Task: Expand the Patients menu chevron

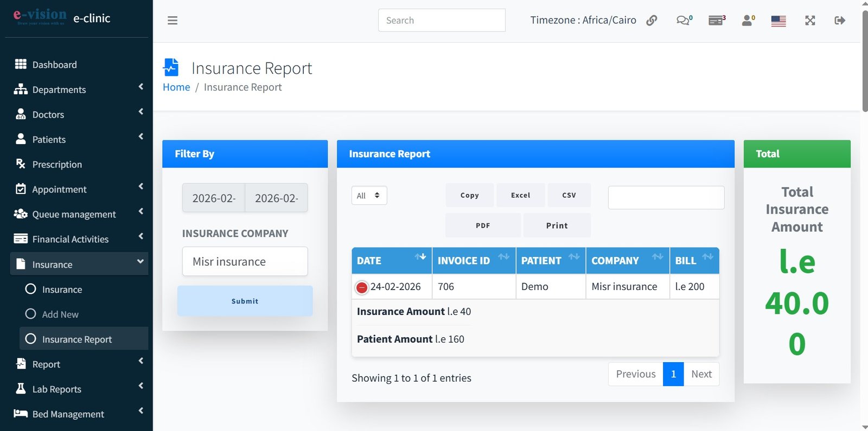Action: click(141, 137)
